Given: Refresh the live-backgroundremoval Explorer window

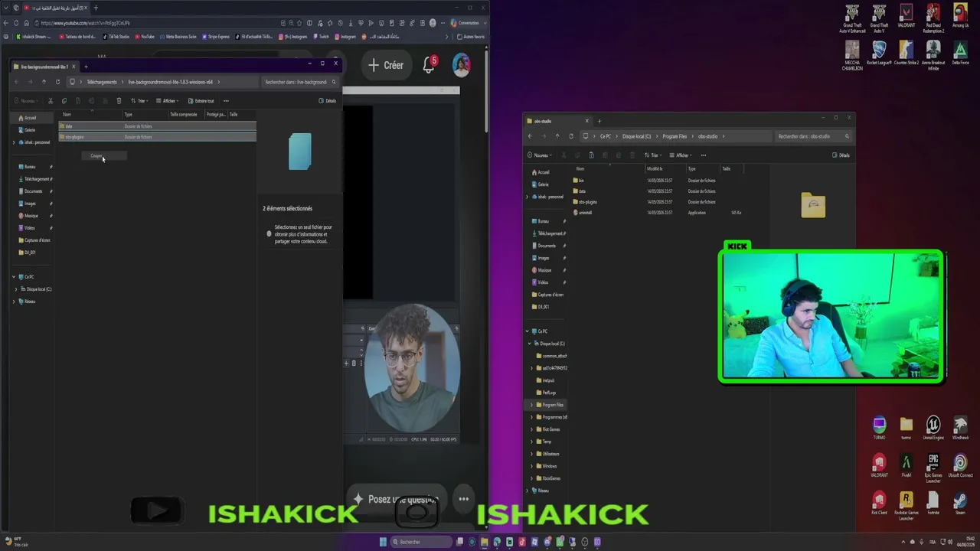Looking at the screenshot, I should (57, 82).
